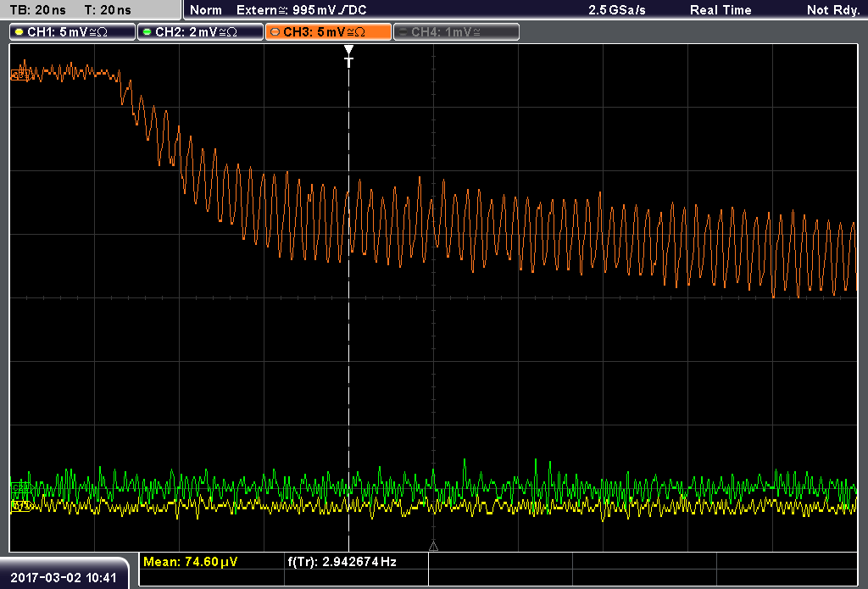Select the CH1: 5 mV channel tab
Screen dimensions: 868x589
(73, 32)
